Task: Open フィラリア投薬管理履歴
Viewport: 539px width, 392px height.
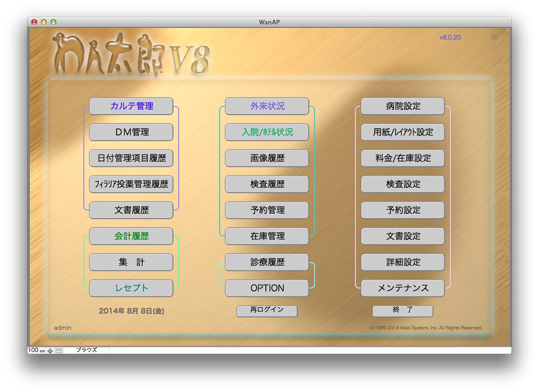Action: point(131,184)
